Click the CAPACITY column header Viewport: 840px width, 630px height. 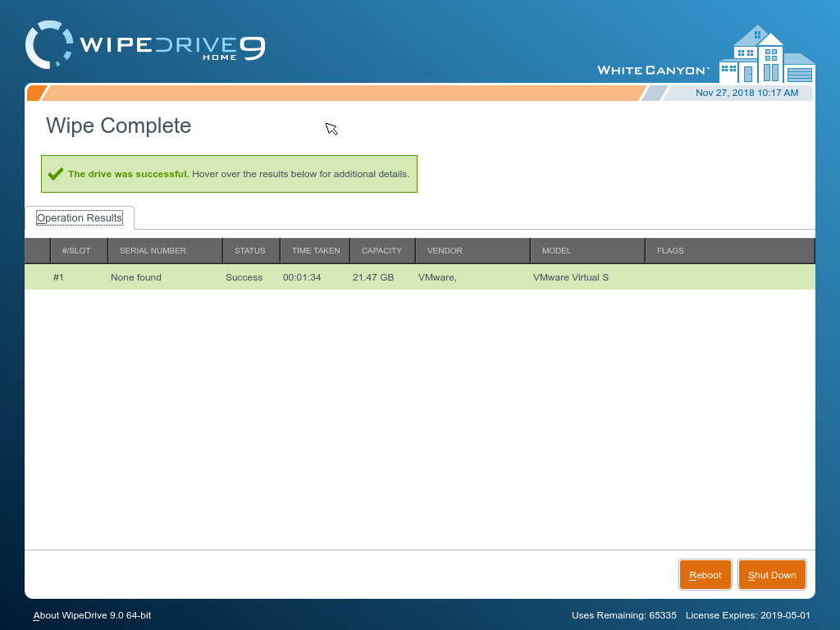tap(383, 251)
